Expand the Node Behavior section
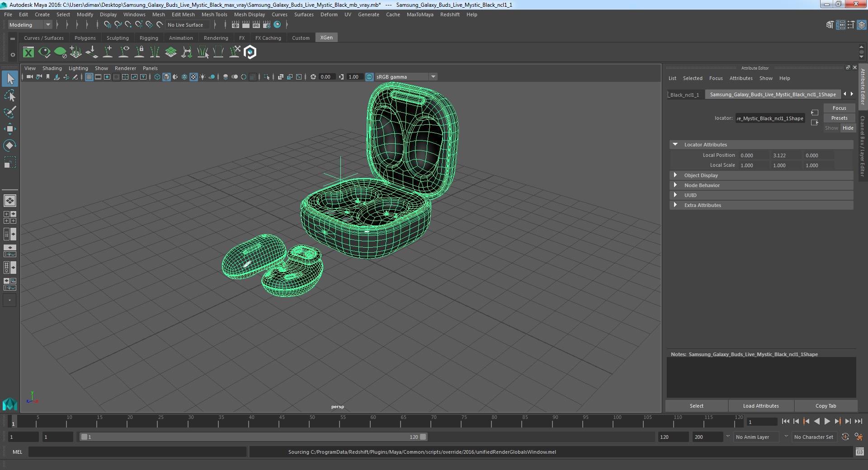Viewport: 868px width, 470px height. 675,185
